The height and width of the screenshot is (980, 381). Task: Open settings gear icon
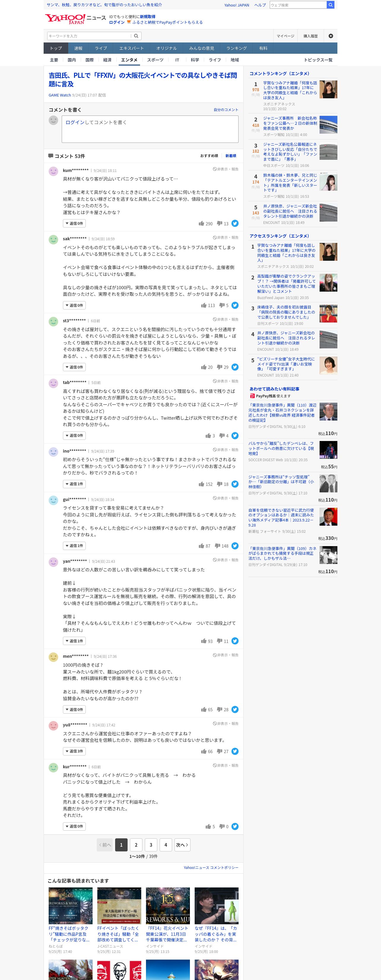pyautogui.click(x=331, y=36)
